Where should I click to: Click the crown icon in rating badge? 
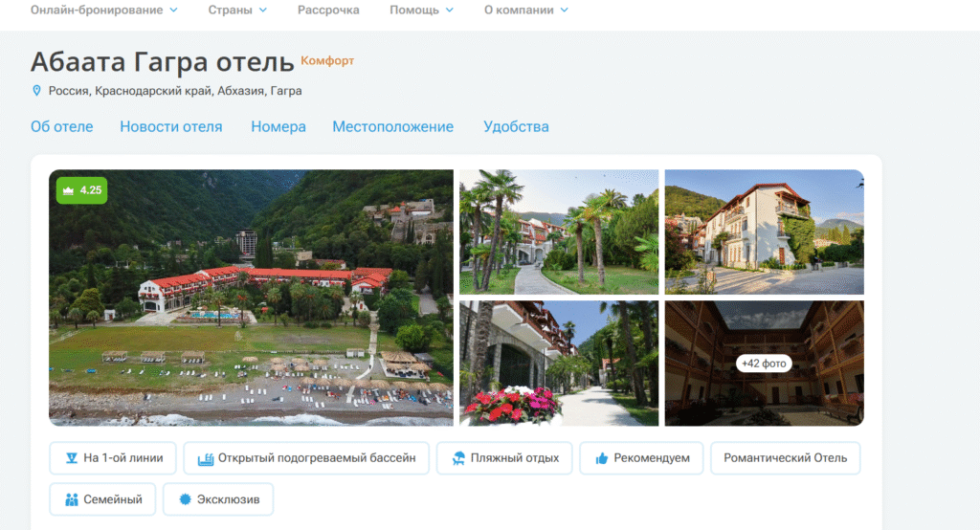(x=68, y=190)
